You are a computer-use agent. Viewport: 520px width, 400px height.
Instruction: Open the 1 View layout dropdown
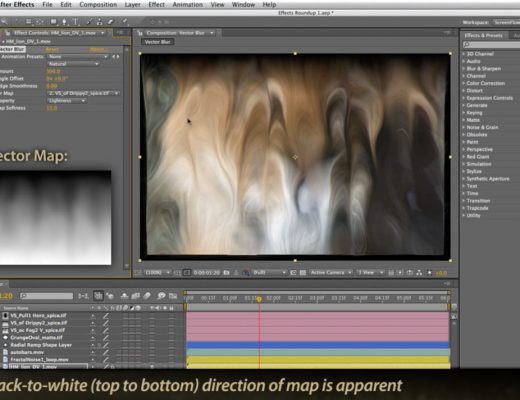(x=370, y=273)
